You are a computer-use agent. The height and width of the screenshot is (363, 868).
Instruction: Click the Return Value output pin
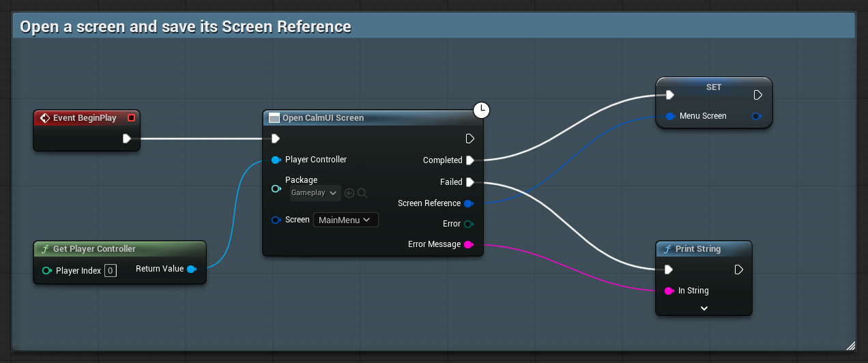click(192, 269)
